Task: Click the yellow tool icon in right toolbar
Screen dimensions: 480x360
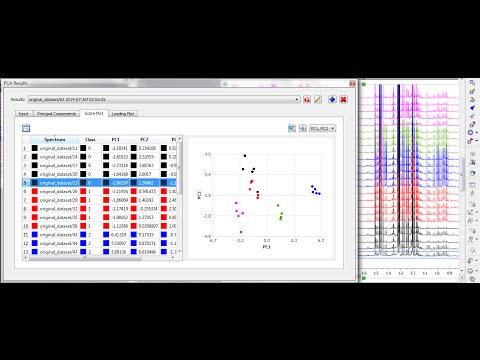Action: pos(472,99)
